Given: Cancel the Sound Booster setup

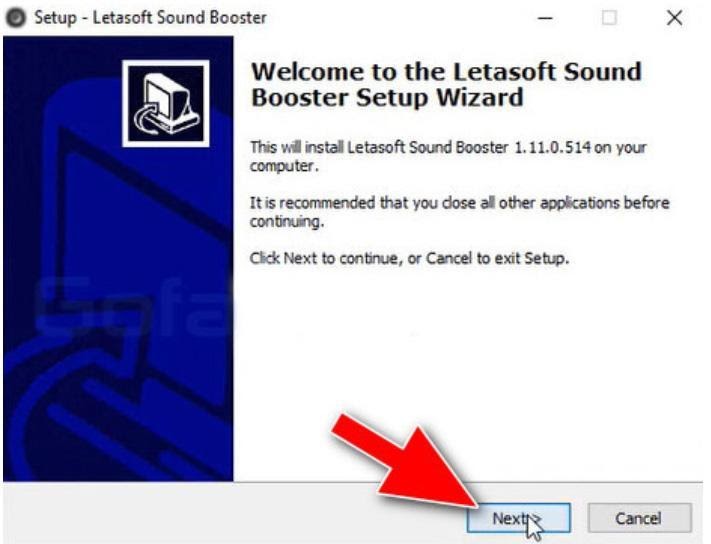Looking at the screenshot, I should click(639, 518).
